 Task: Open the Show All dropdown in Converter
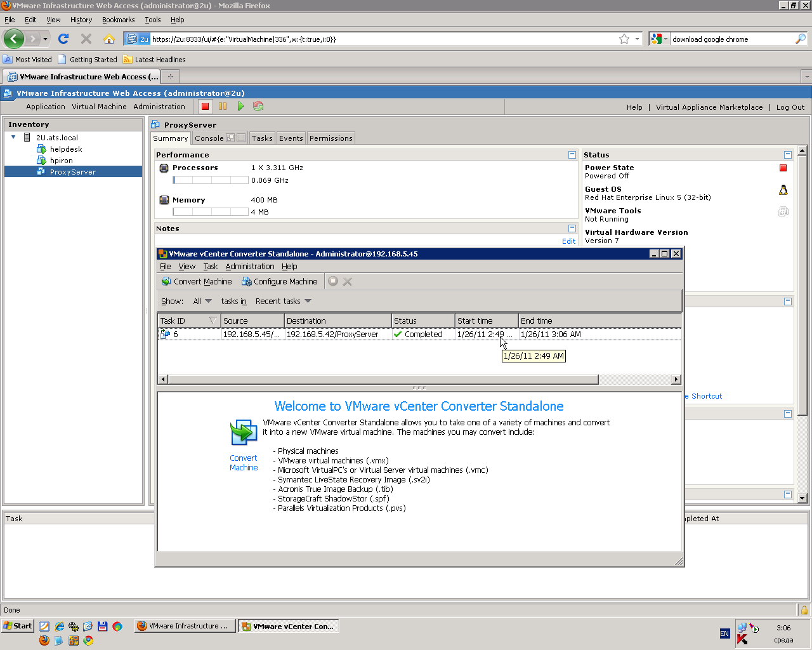click(x=202, y=302)
